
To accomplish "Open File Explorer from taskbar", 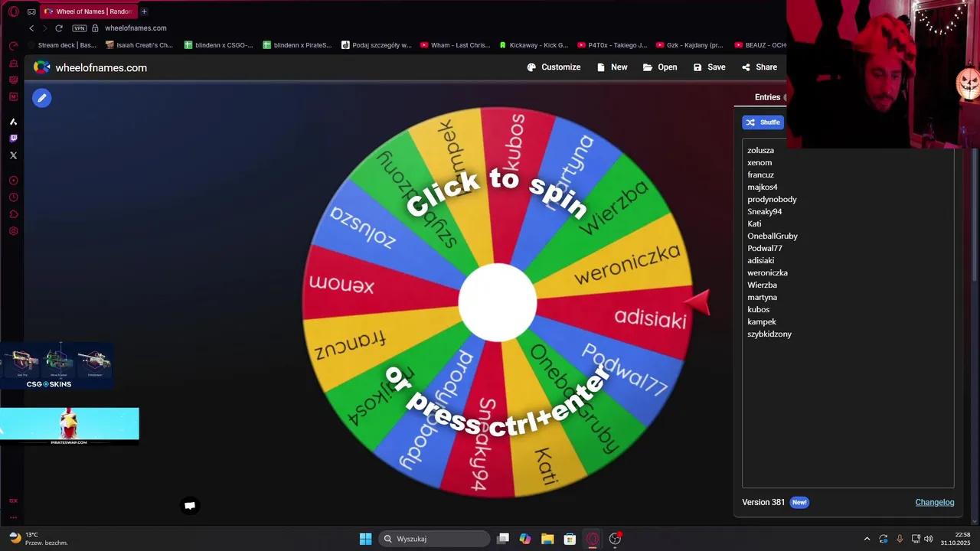I will click(547, 539).
